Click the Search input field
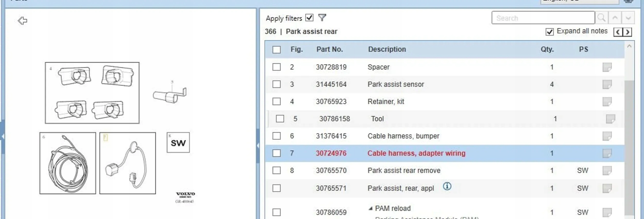Viewport: 644px width, 219px height. coord(543,18)
